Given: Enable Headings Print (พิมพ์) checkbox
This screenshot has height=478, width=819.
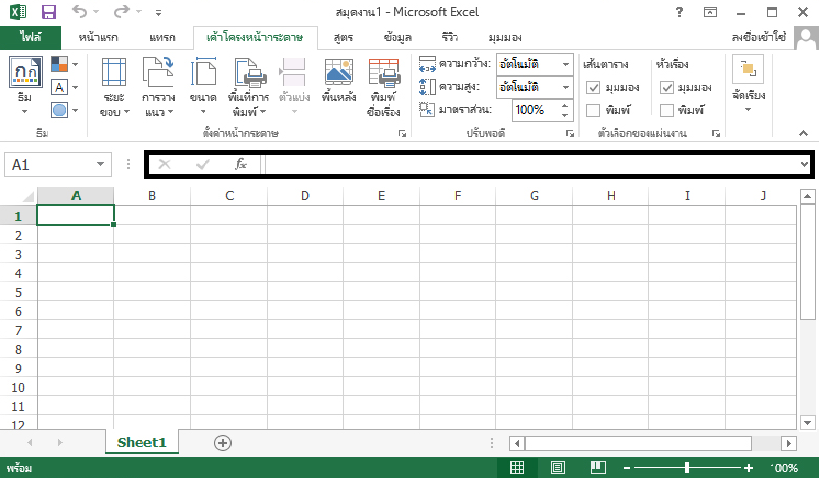Looking at the screenshot, I should pyautogui.click(x=667, y=109).
